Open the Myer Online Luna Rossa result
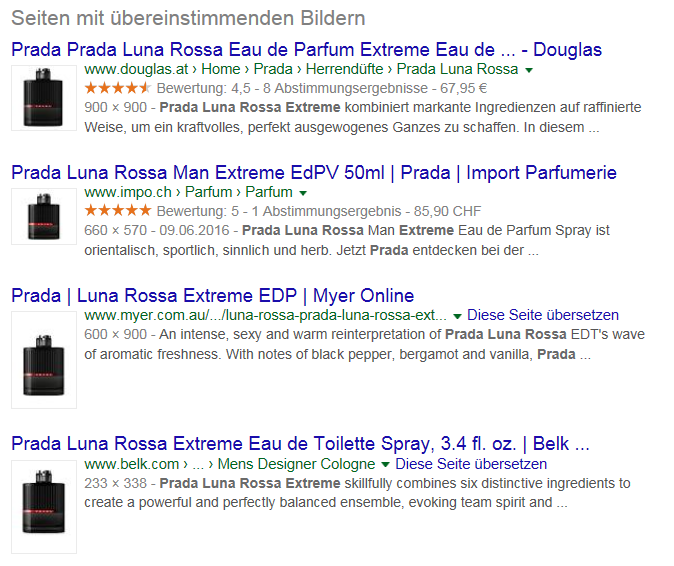 (213, 296)
